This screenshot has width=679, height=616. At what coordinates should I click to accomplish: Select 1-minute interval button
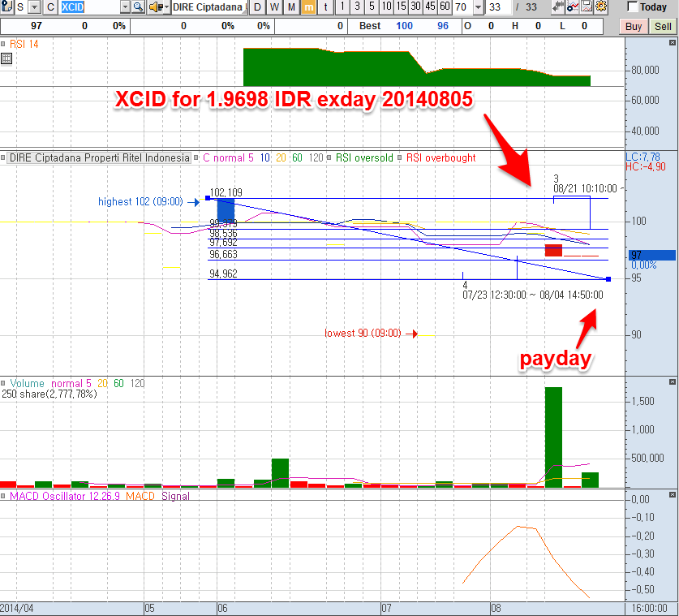342,7
